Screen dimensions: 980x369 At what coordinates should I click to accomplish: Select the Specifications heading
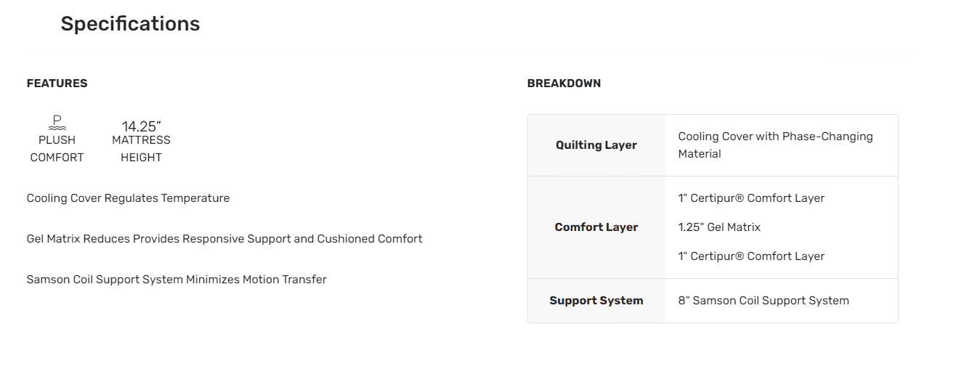[130, 24]
